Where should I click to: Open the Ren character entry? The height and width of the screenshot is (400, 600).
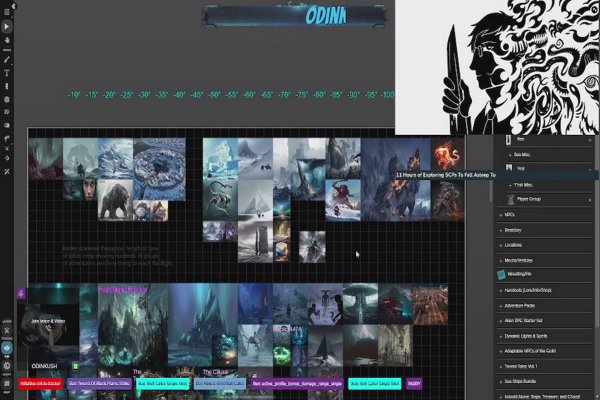547,140
